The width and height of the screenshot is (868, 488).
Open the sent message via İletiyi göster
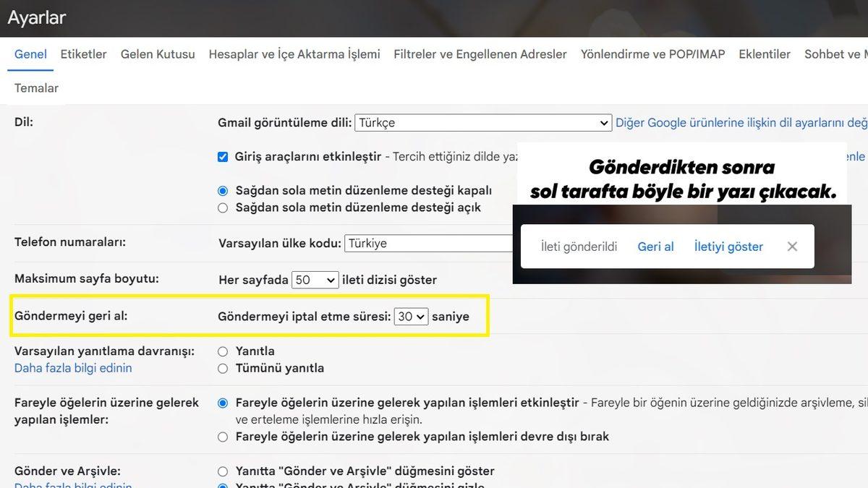728,247
